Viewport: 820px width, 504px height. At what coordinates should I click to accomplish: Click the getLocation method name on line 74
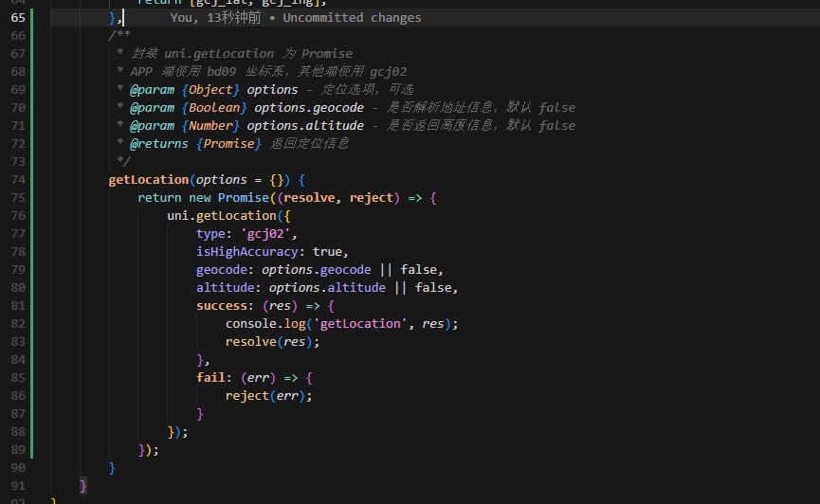pos(149,179)
